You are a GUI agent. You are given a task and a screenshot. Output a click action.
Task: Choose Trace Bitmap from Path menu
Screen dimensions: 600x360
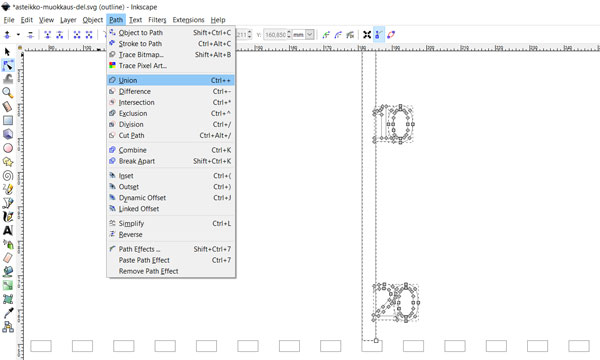pos(171,55)
